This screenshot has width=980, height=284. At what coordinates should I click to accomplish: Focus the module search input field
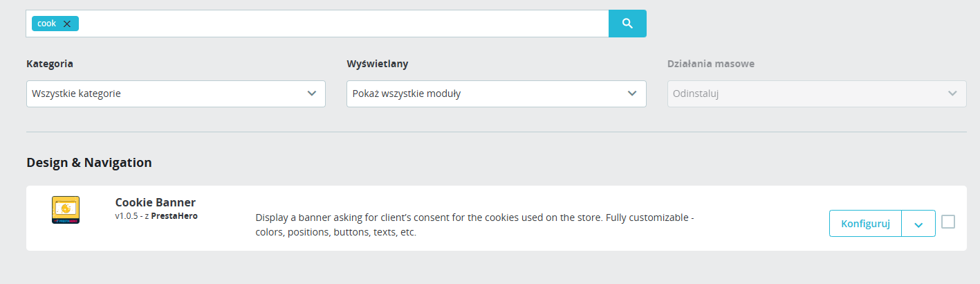342,24
